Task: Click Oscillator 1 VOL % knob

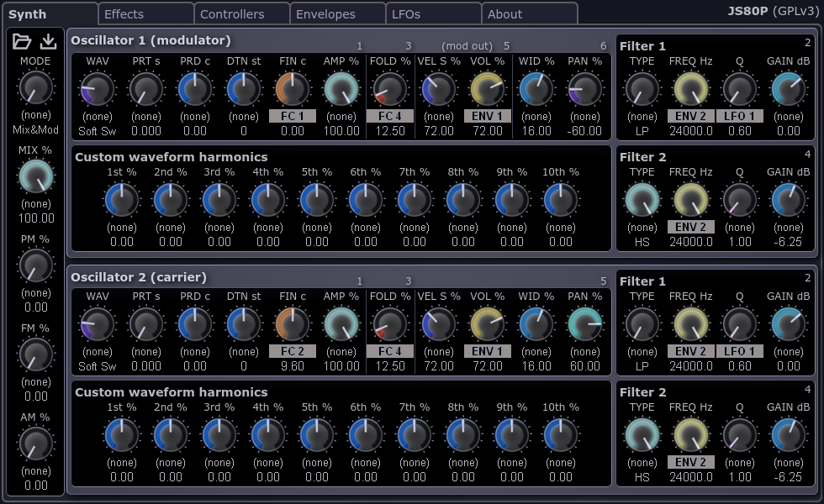Action: [x=487, y=89]
